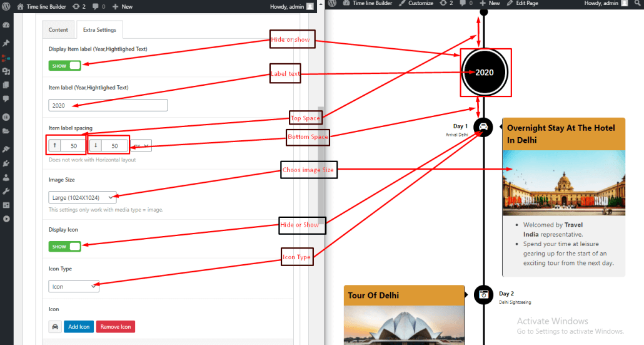Open the Posts pin icon in left sidebar
644x345 pixels.
(6, 43)
